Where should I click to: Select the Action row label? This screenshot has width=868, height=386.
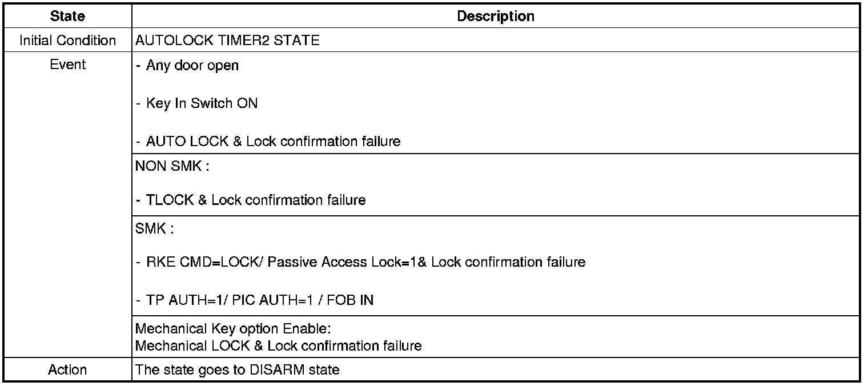67,369
